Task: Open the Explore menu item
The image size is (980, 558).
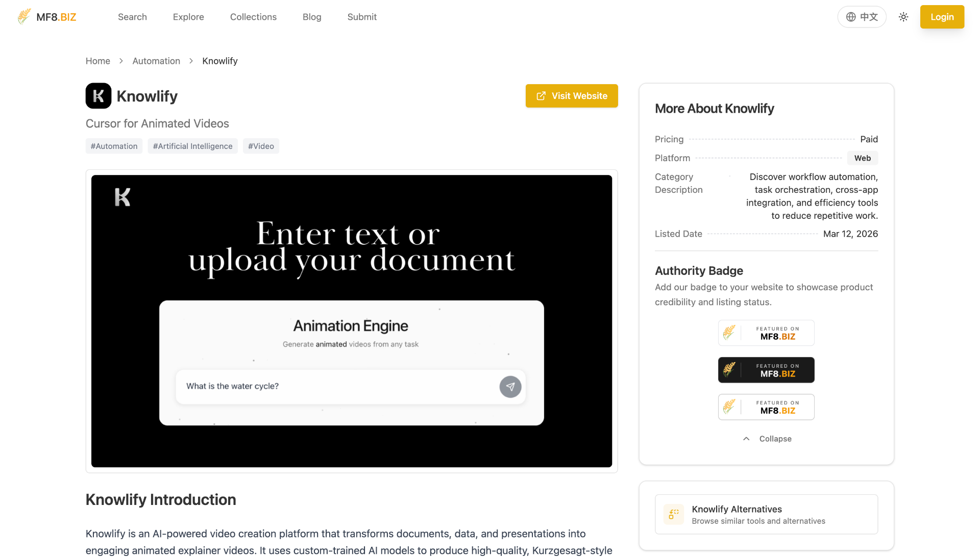Action: tap(188, 17)
